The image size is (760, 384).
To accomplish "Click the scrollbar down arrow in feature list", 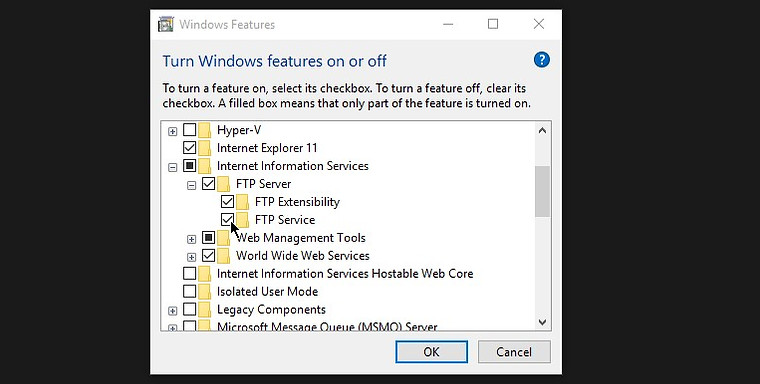I will click(x=543, y=322).
